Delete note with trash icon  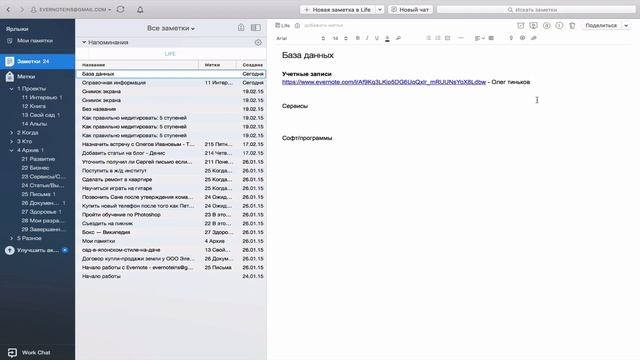572,25
